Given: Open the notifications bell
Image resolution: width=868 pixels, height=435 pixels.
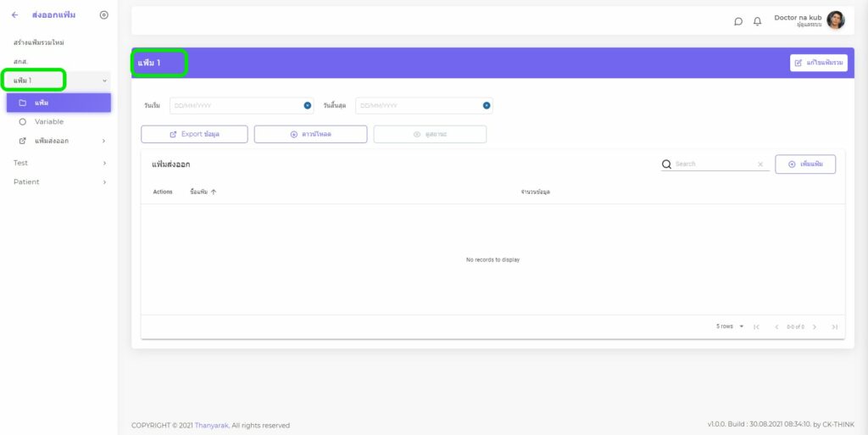Looking at the screenshot, I should (x=758, y=21).
